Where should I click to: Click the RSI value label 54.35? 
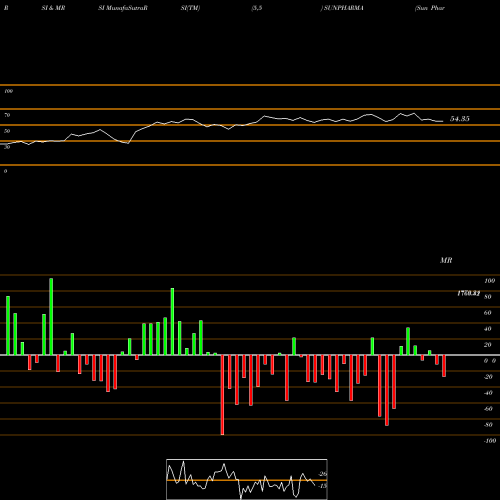click(x=460, y=119)
